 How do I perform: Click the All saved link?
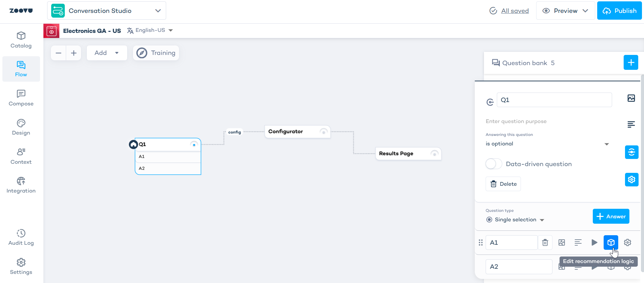tap(515, 11)
